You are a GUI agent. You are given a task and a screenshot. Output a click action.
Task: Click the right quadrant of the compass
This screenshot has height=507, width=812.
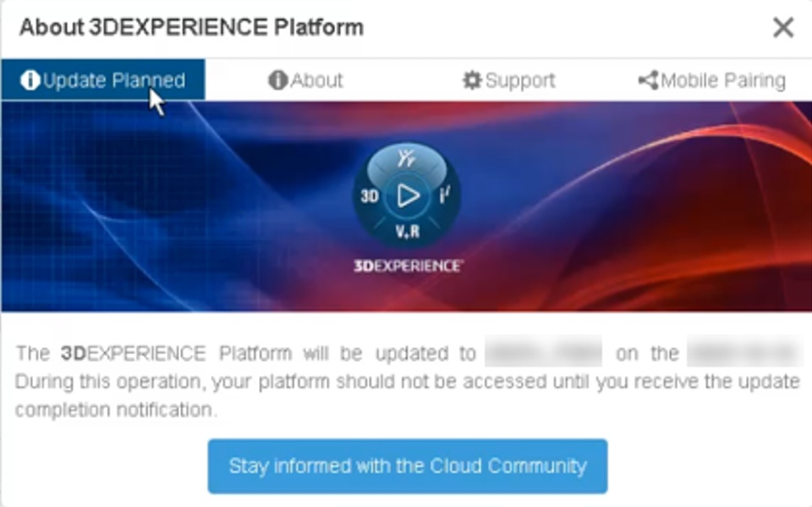coord(445,196)
